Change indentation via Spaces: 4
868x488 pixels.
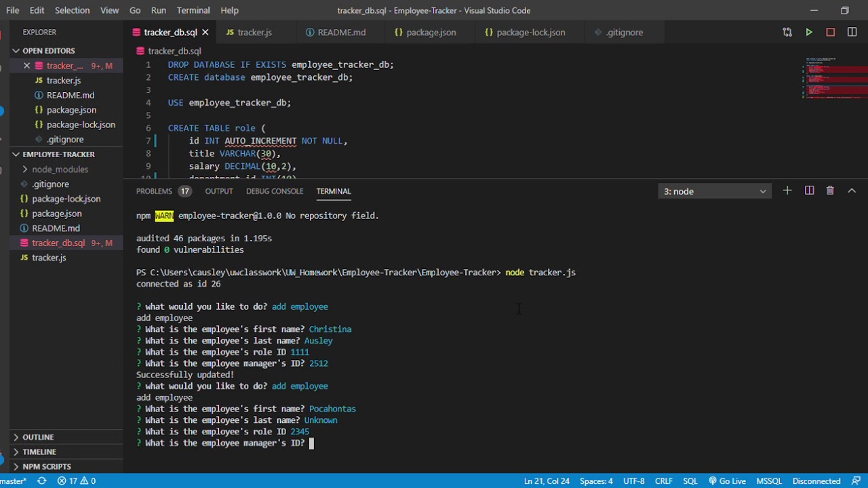pyautogui.click(x=596, y=481)
